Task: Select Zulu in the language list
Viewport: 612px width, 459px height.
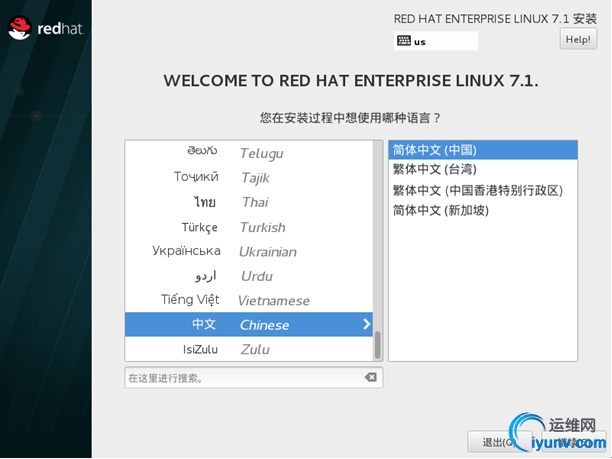Action: (x=249, y=349)
